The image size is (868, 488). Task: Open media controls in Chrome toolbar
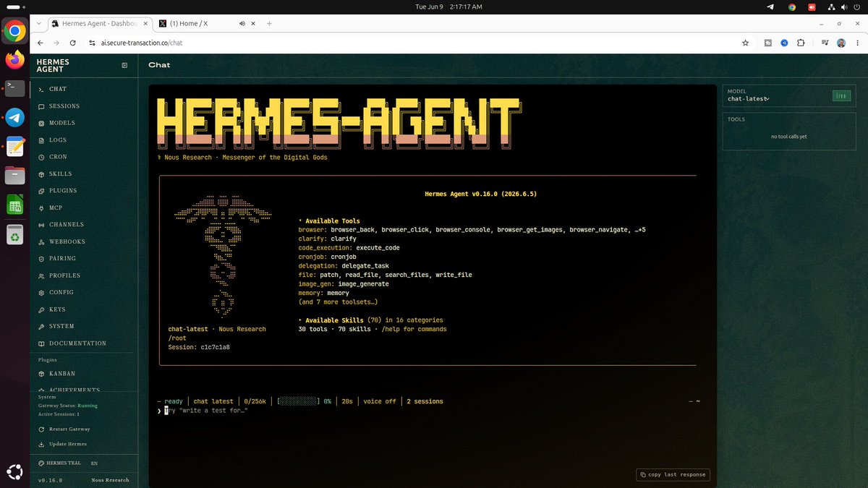click(x=825, y=43)
